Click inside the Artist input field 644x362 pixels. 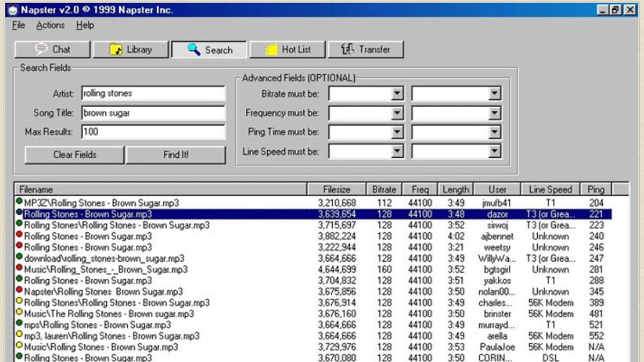pos(153,92)
